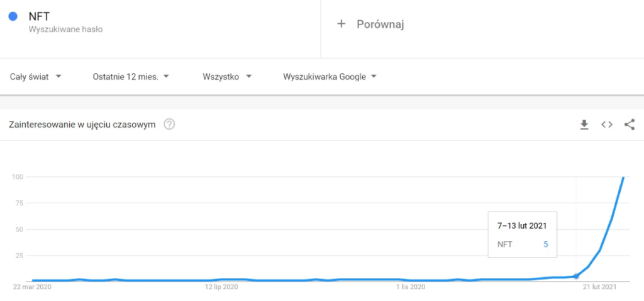Screen dimensions: 644x301
Task: Click the chart line peak at 100
Action: [623, 177]
